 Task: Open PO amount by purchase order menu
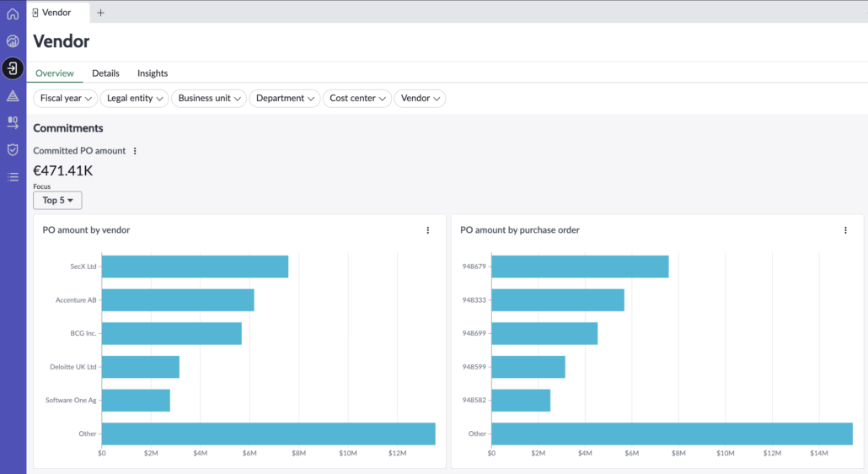(845, 230)
